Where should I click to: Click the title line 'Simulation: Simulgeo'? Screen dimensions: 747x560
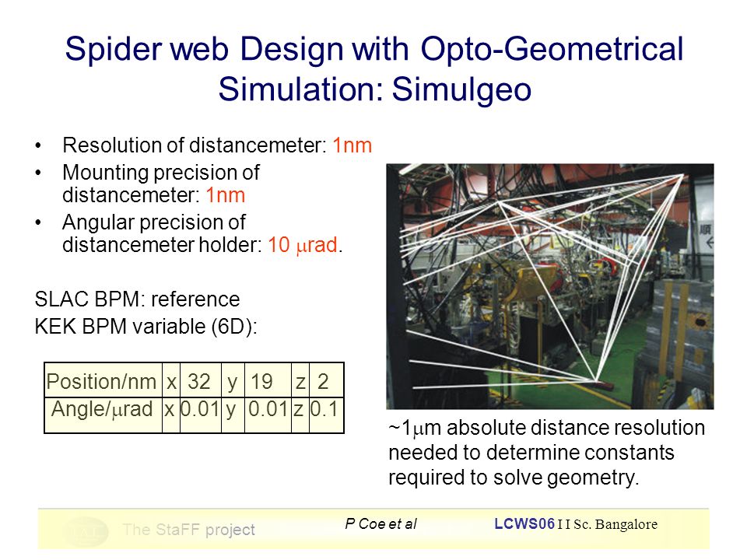(374, 89)
